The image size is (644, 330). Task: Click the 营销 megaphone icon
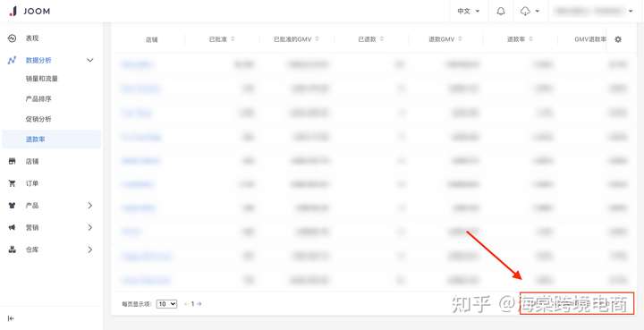tap(12, 227)
